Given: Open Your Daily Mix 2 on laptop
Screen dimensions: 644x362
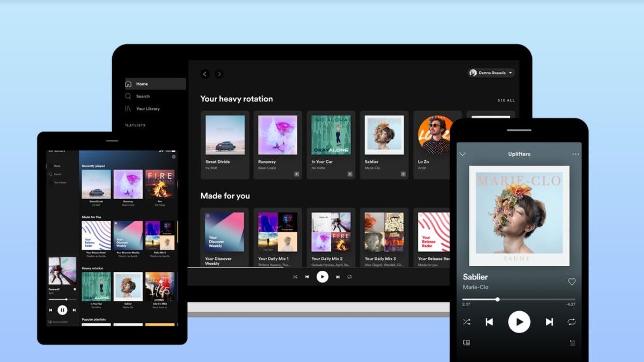Looking at the screenshot, I should 331,238.
